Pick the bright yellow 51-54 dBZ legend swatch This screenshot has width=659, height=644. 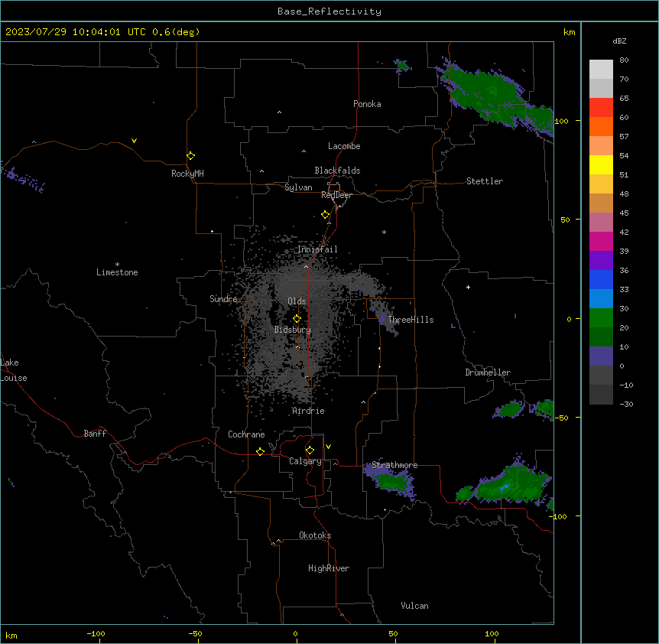pyautogui.click(x=601, y=164)
